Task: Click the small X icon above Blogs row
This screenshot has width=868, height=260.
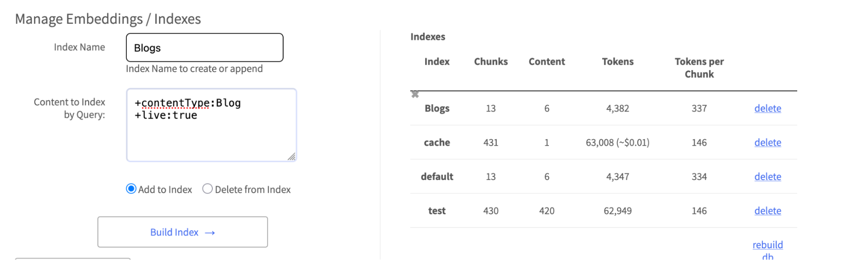Action: (415, 94)
